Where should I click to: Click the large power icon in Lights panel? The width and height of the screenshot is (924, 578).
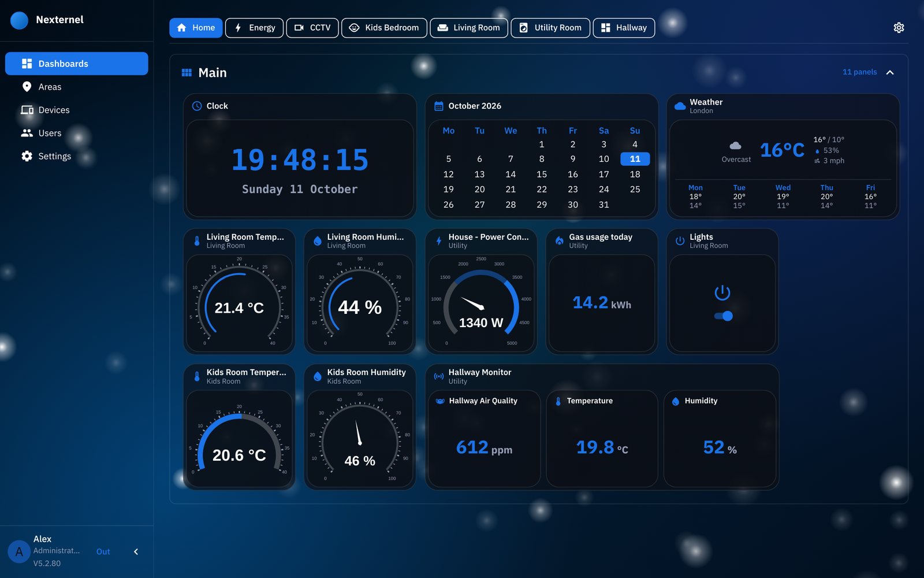pos(722,293)
